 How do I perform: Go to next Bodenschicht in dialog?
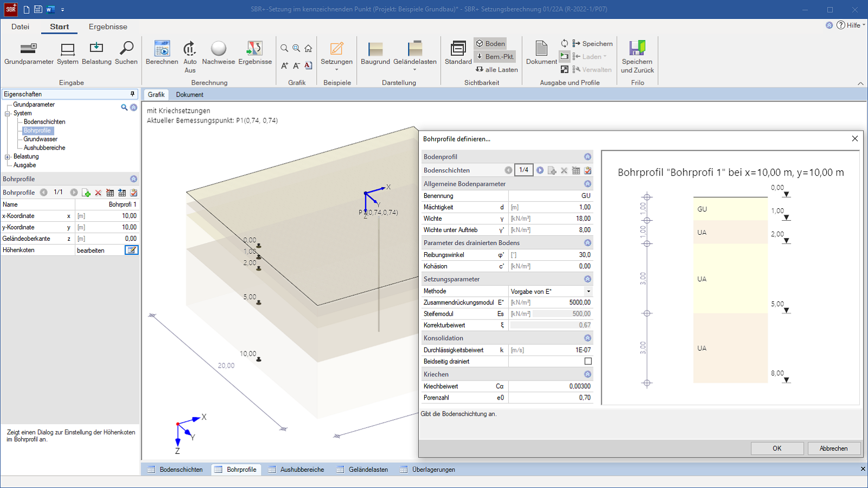540,170
